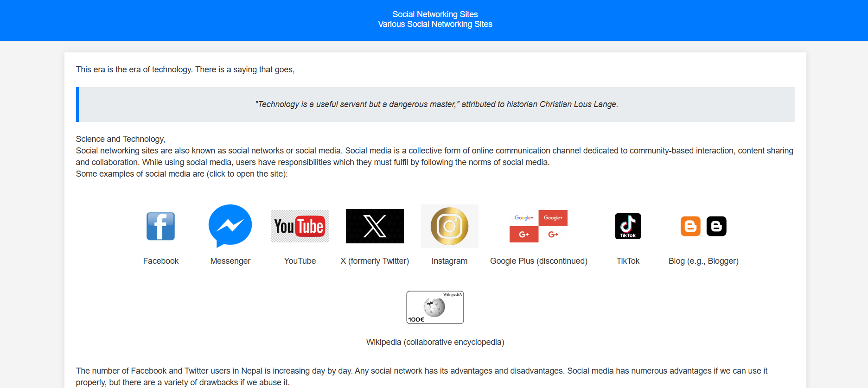This screenshot has width=868, height=388.
Task: Click 'Google Plus (discontinued)' label
Action: coord(538,261)
